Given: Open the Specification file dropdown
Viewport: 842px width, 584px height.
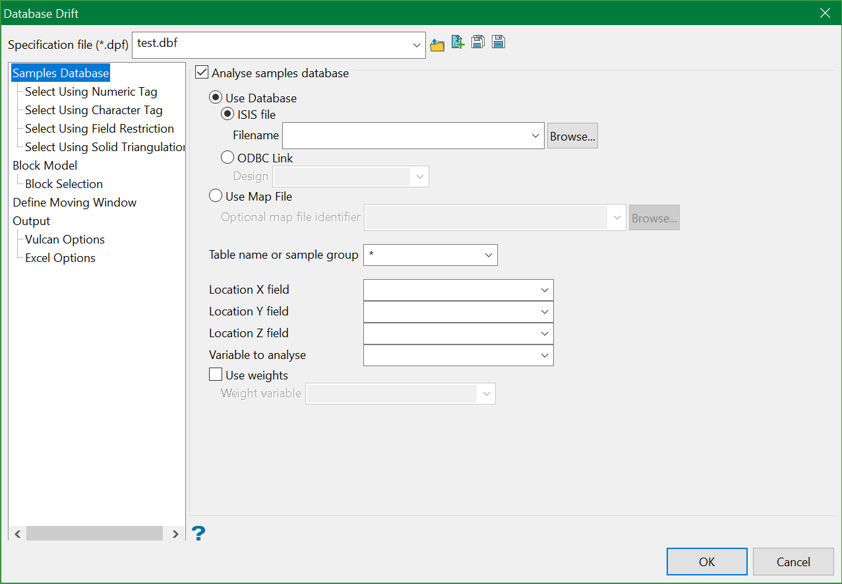Looking at the screenshot, I should 416,45.
